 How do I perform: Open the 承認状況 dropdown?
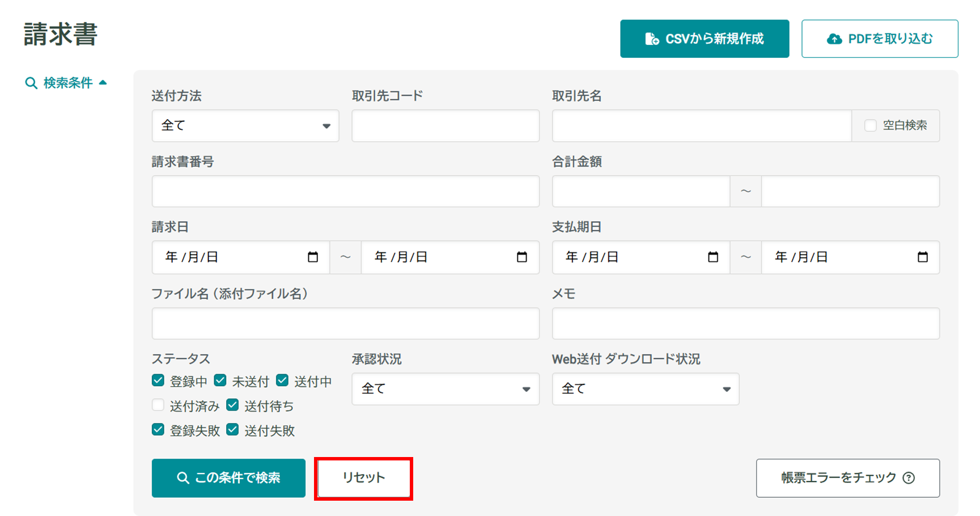point(445,389)
